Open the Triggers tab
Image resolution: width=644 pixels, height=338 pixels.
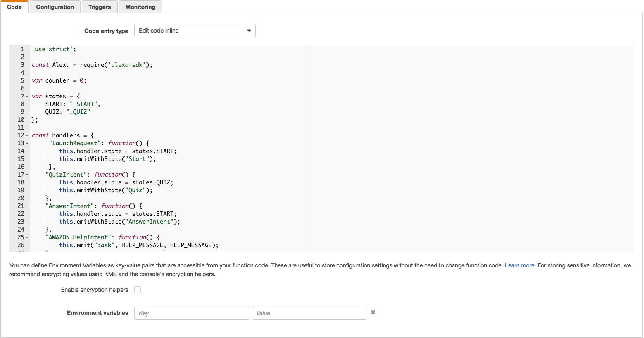click(x=100, y=7)
